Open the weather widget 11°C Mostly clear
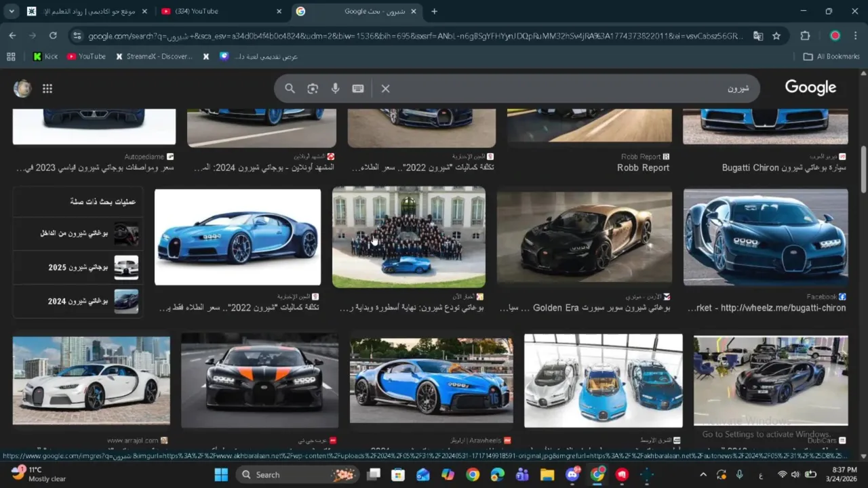This screenshot has width=868, height=488. pyautogui.click(x=39, y=474)
